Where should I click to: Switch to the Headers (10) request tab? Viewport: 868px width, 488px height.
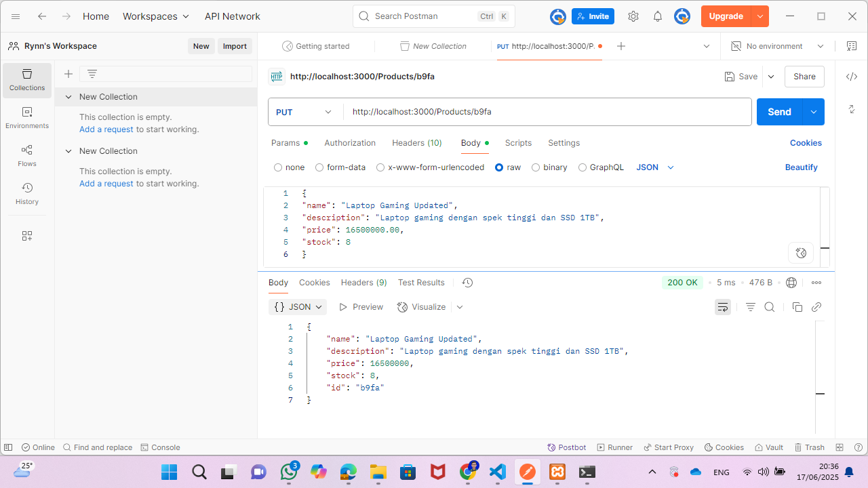click(x=416, y=143)
